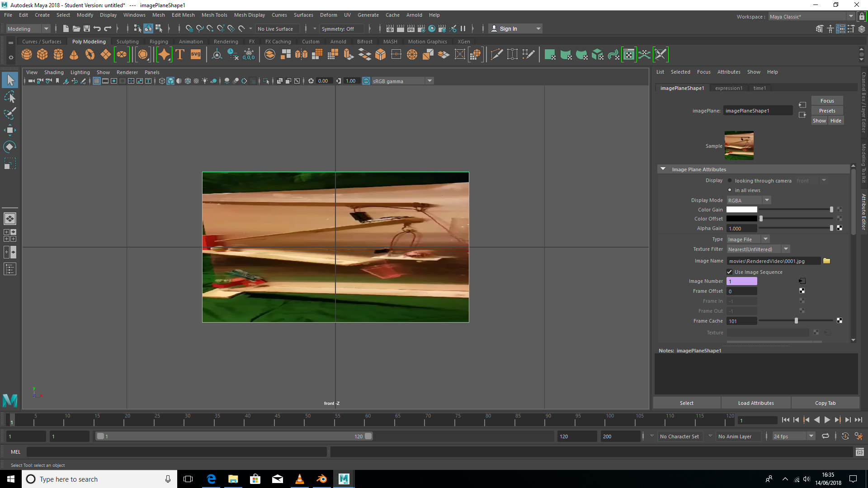This screenshot has width=868, height=488.
Task: Select the Multi-Cut tool icon on the shelf
Action: click(496, 54)
